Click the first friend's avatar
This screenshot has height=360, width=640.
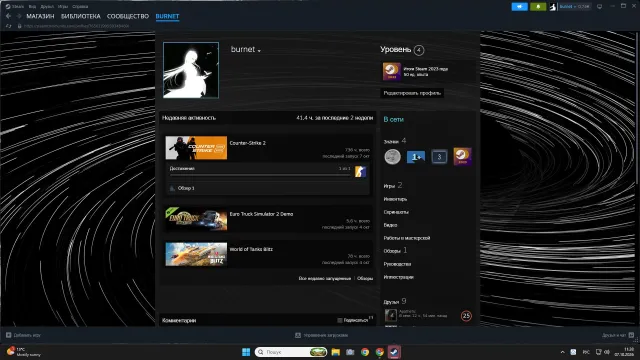point(391,316)
